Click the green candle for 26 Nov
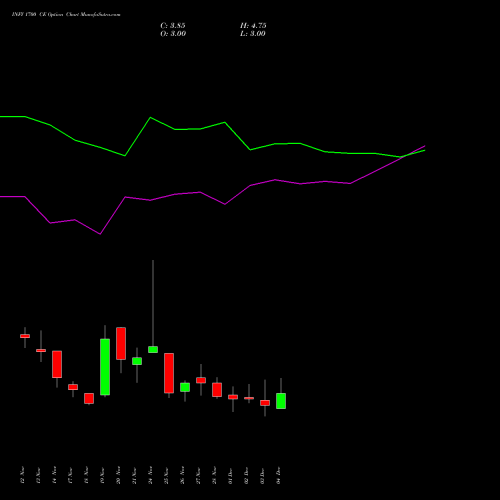The width and height of the screenshot is (500, 500). (185, 387)
